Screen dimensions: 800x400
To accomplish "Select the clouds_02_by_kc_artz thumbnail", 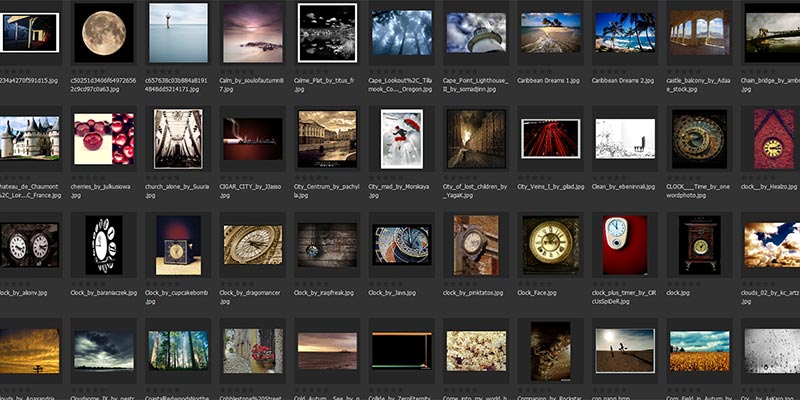I will point(772,245).
